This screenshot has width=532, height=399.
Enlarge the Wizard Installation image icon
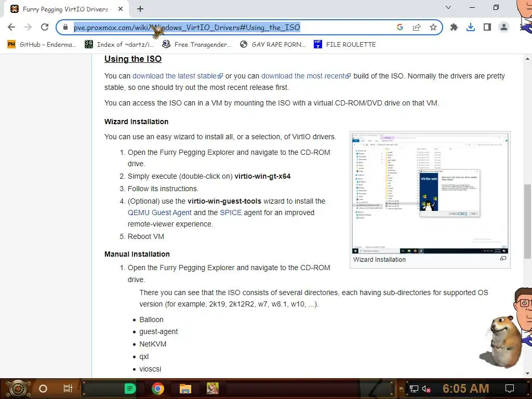(503, 259)
